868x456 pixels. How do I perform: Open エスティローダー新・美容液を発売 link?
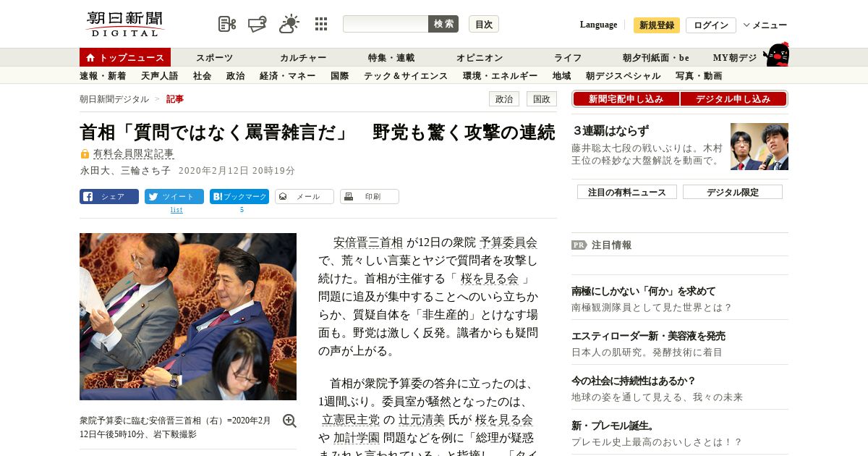648,336
